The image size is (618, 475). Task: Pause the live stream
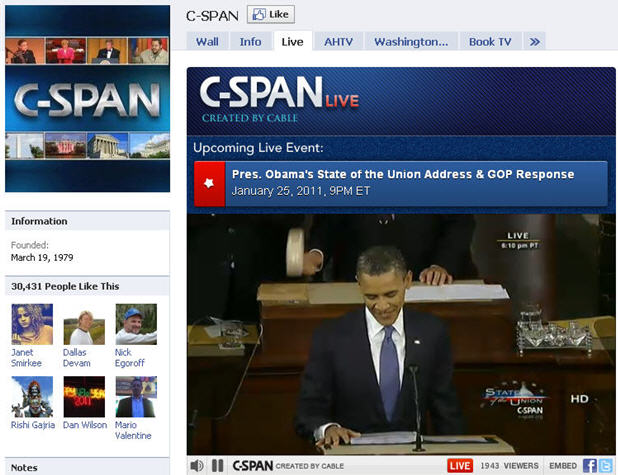[x=218, y=465]
